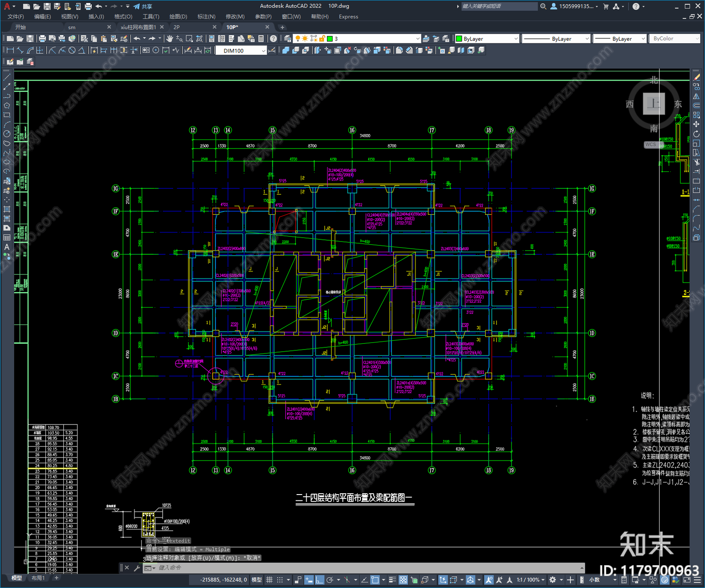Switch to the 布局1 layout tab
The width and height of the screenshot is (705, 588).
pos(38,578)
